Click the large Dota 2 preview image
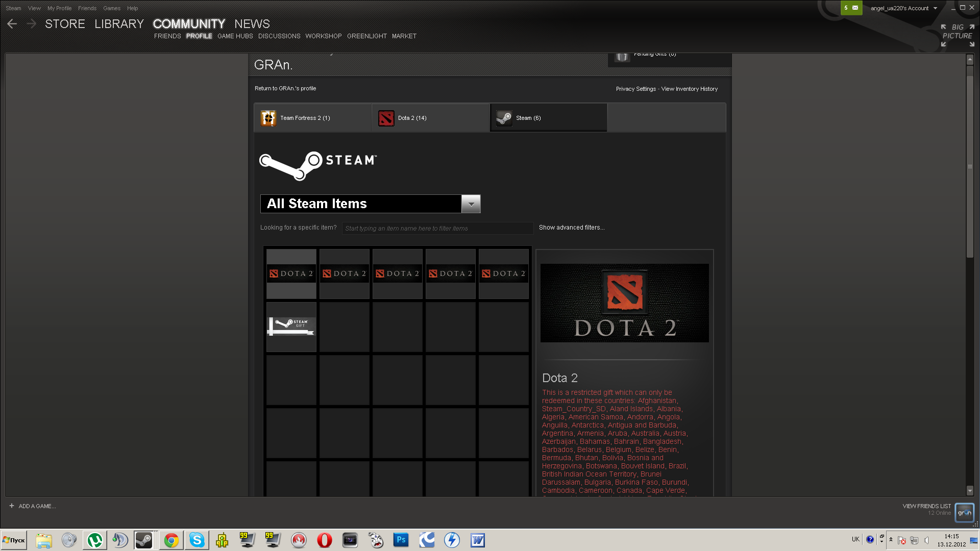The image size is (980, 551). click(x=624, y=303)
